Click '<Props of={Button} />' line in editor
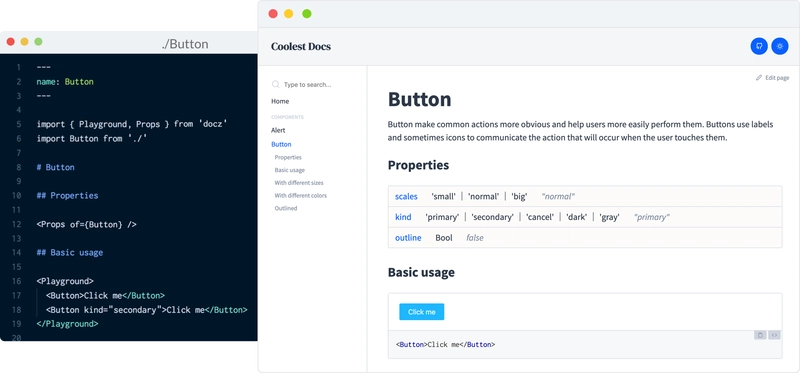The height and width of the screenshot is (373, 800). coord(86,224)
